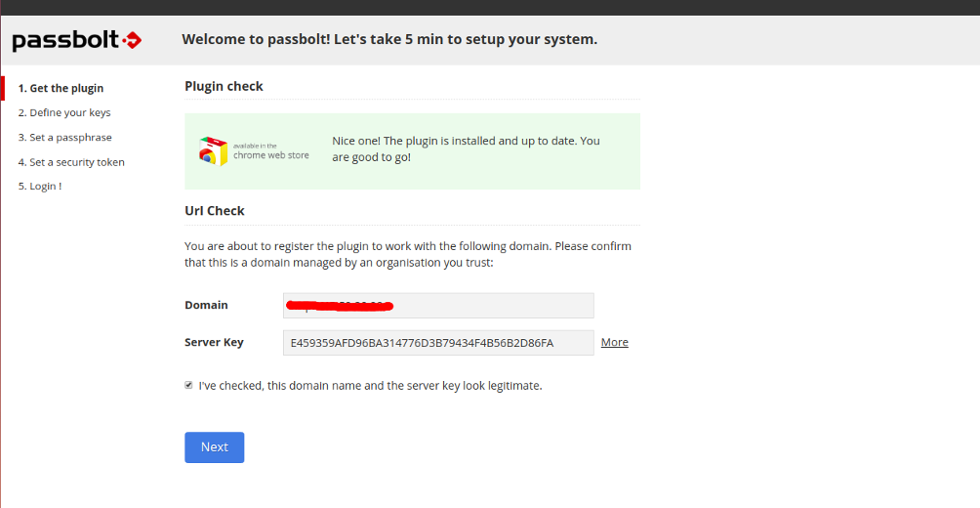Go to step 2 Define your keys
Screen dimensions: 980x508
(64, 112)
